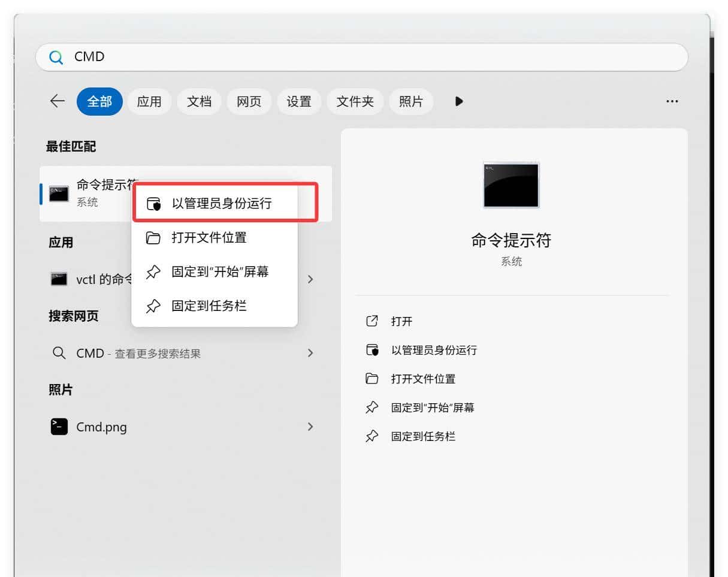
Task: Expand the chevron next to vctl result
Action: [x=310, y=279]
